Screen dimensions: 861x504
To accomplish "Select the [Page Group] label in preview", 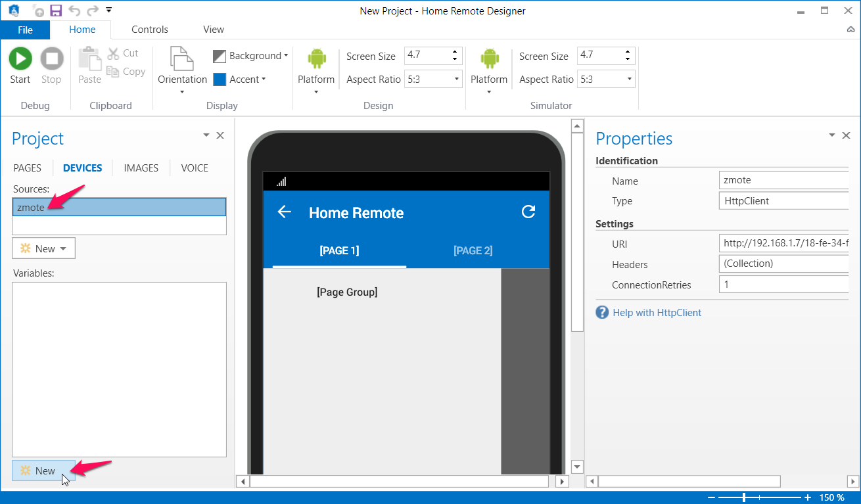I will click(x=347, y=292).
